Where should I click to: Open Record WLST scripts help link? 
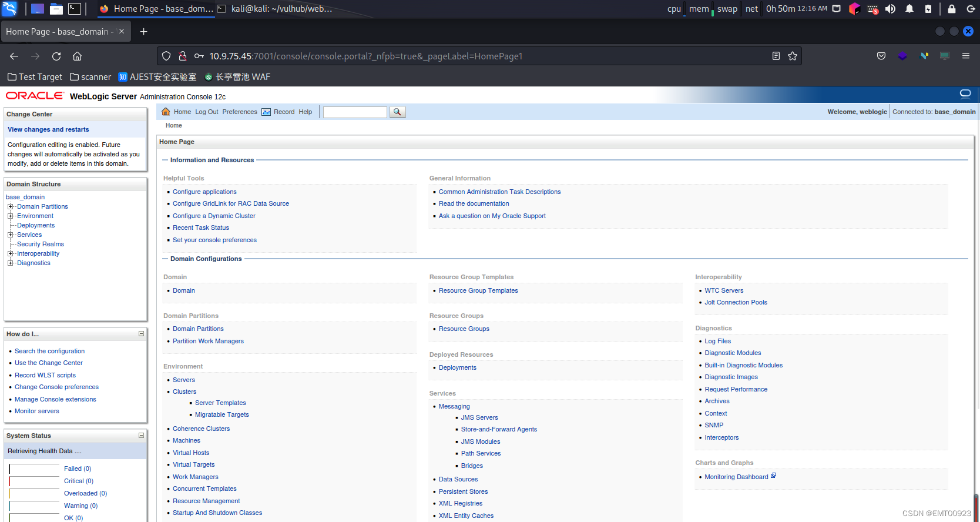click(x=45, y=375)
